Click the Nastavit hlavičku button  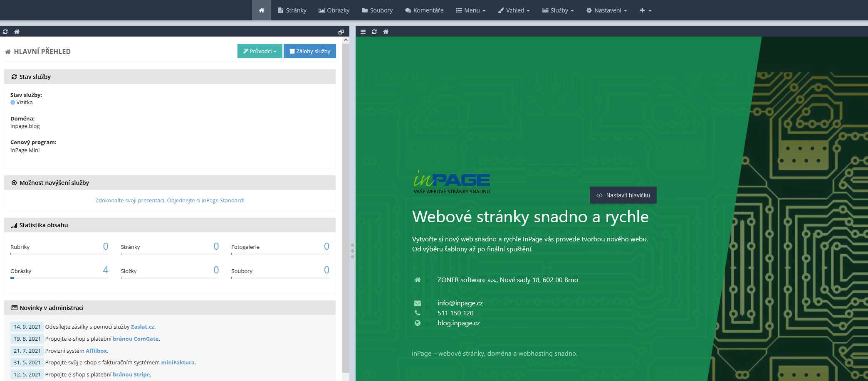pyautogui.click(x=623, y=195)
